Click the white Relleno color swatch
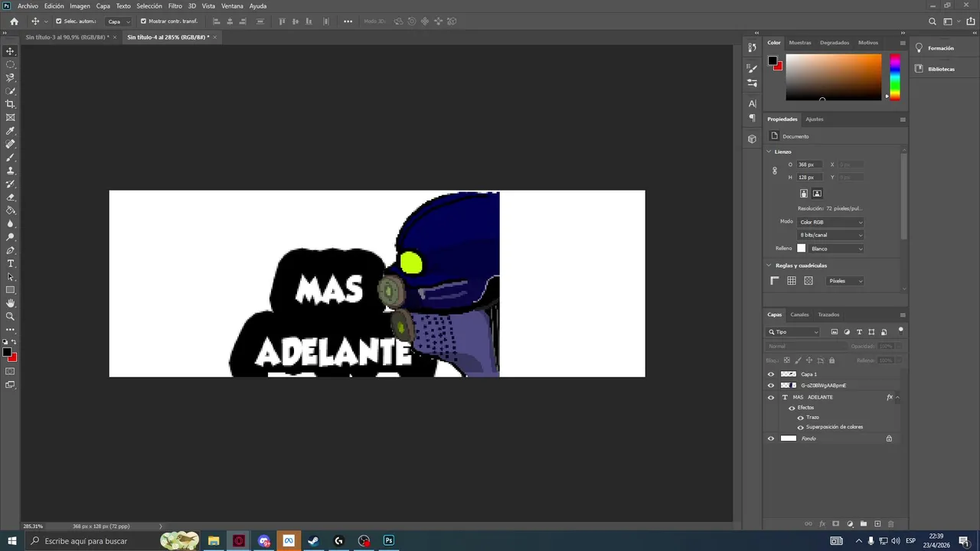Viewport: 980px width, 551px height. click(802, 249)
